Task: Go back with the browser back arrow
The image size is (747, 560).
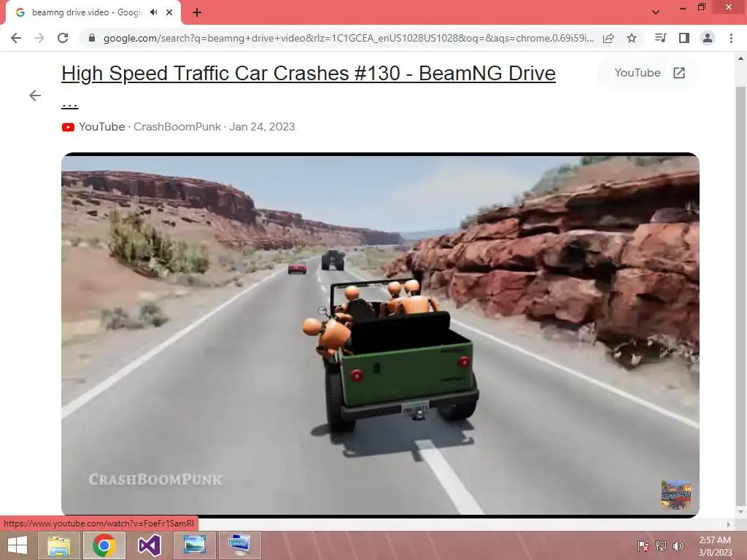Action: pos(16,38)
